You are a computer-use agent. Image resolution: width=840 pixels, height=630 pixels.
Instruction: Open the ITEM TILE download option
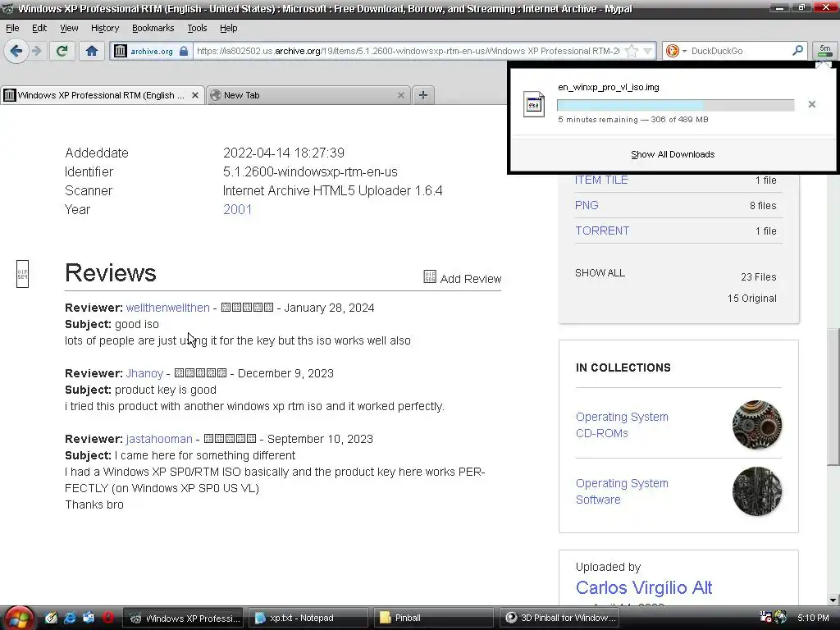click(x=601, y=180)
